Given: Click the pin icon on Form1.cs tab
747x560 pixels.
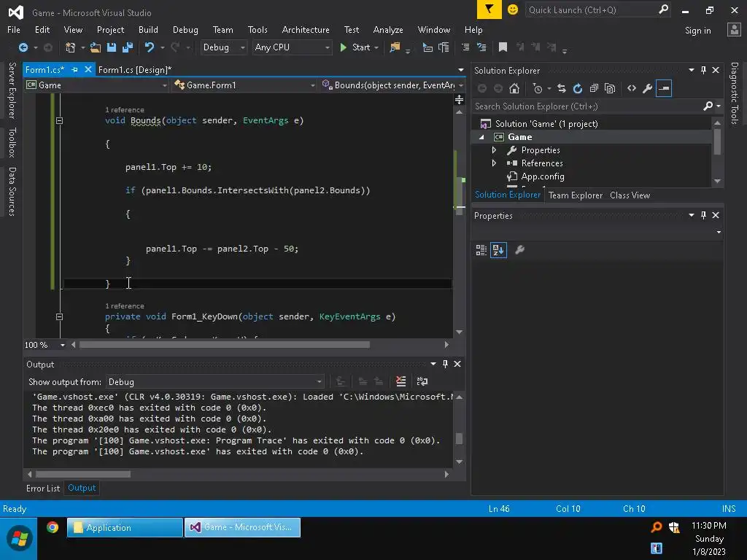Looking at the screenshot, I should [75, 69].
